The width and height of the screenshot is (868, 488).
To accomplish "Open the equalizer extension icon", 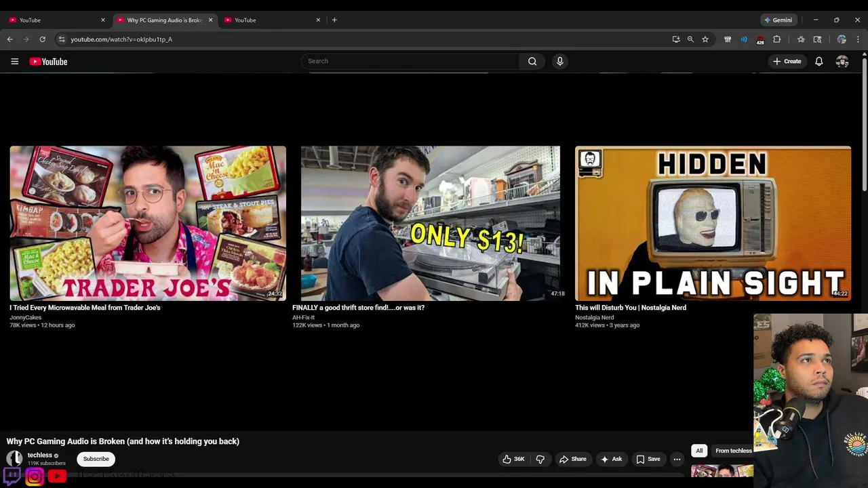I will (728, 39).
